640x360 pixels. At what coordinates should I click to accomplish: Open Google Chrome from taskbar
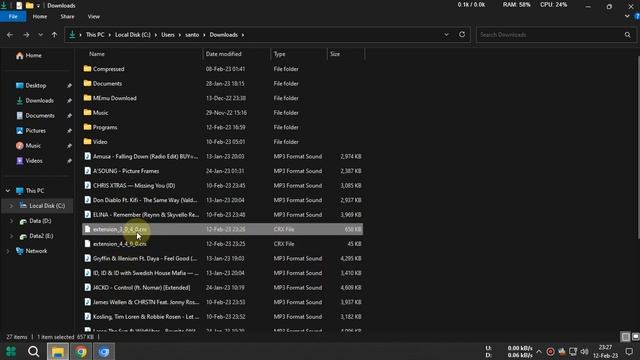(81, 351)
